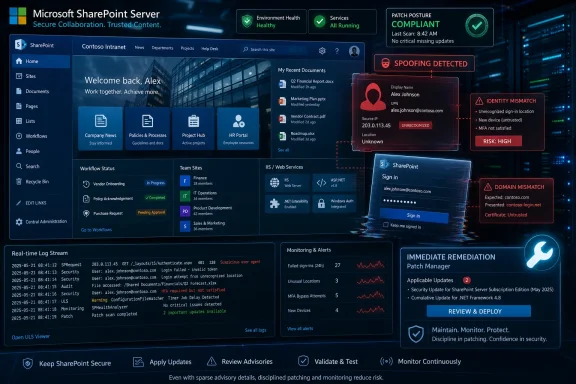Open the Recycle Bin
The width and height of the screenshot is (576, 384).
point(32,182)
